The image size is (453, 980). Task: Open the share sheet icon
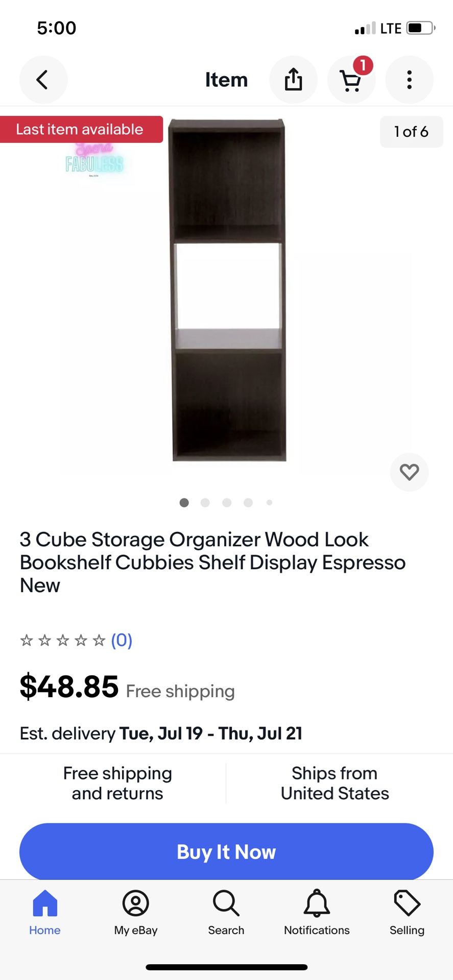click(x=293, y=80)
